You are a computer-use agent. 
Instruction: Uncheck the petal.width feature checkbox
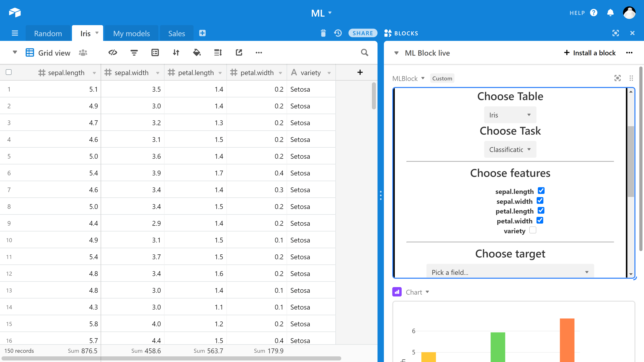(x=540, y=220)
